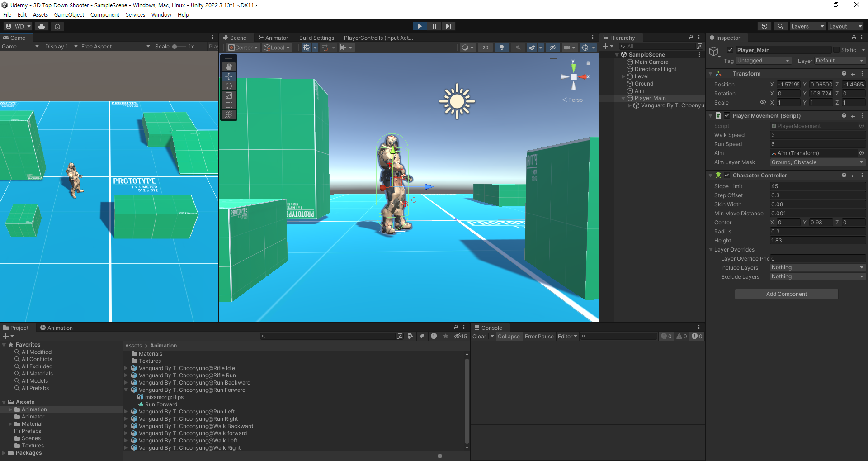
Task: Switch to the Build Settings tab
Action: (316, 38)
